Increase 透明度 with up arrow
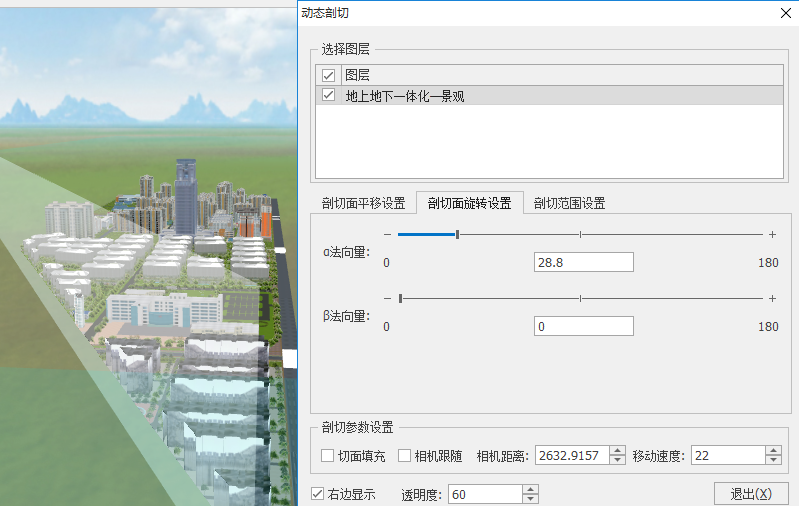 pos(530,489)
